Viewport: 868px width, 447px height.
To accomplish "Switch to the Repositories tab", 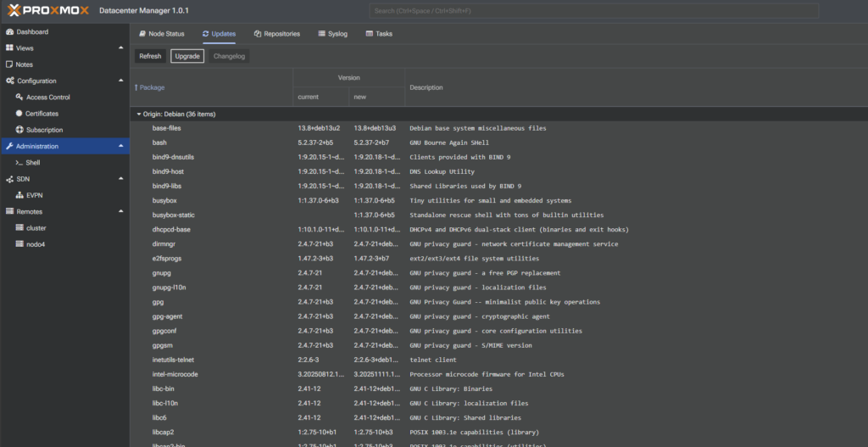I will pyautogui.click(x=277, y=34).
